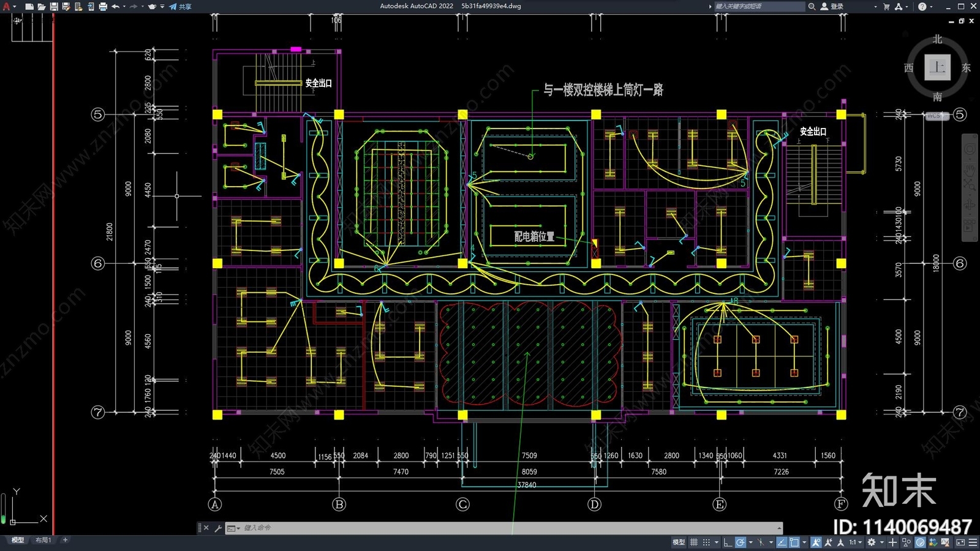Screen dimensions: 980x551
Task: Toggle Ortho mode in status bar
Action: (728, 542)
